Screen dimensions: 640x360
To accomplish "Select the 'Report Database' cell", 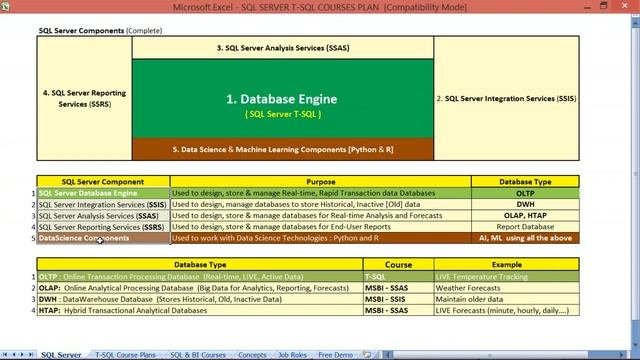I will pos(525,227).
